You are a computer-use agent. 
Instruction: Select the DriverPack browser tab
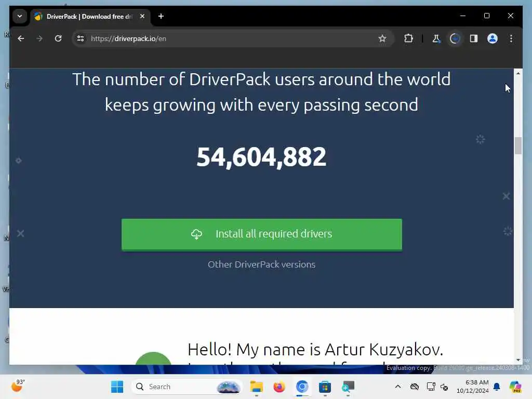click(x=89, y=16)
